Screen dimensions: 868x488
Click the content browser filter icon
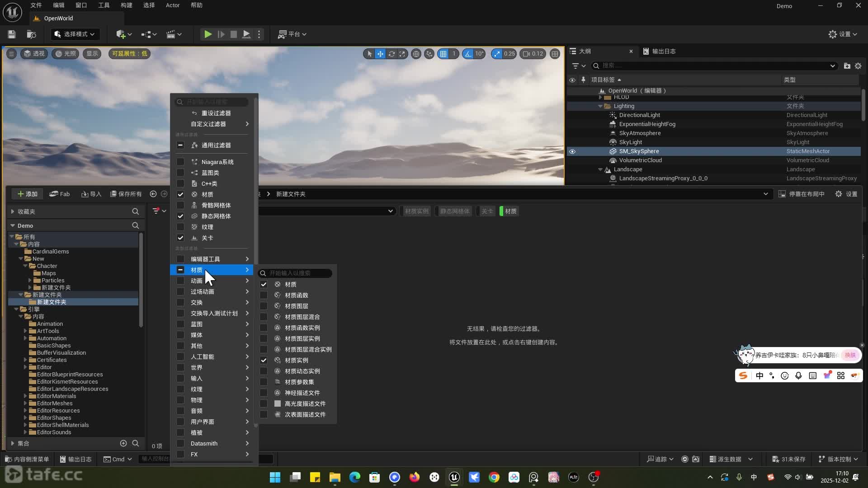click(156, 211)
